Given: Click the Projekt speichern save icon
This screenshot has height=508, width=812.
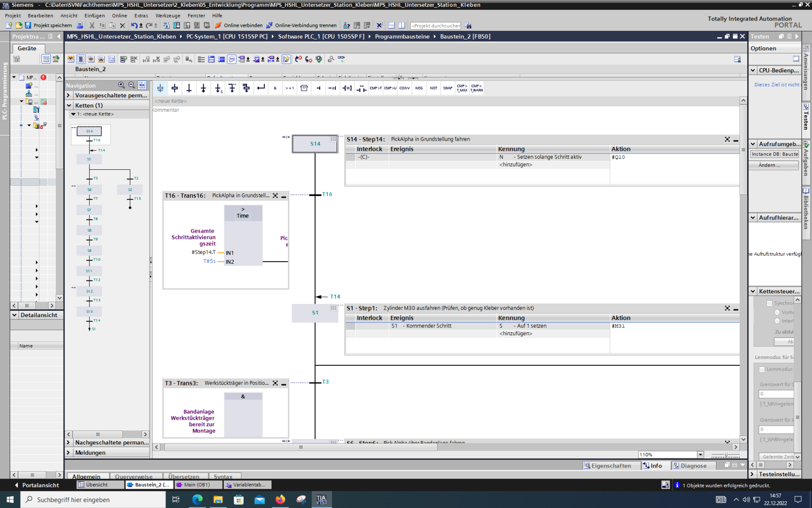Looking at the screenshot, I should [x=28, y=25].
